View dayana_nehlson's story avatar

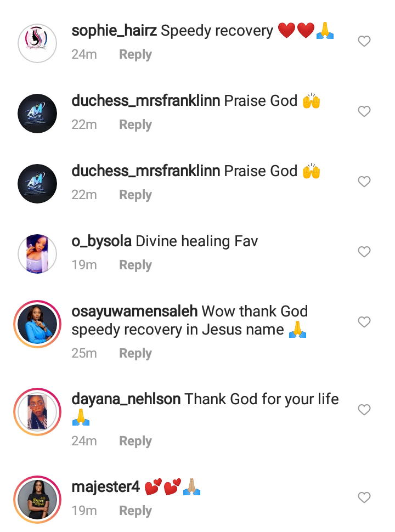[37, 412]
